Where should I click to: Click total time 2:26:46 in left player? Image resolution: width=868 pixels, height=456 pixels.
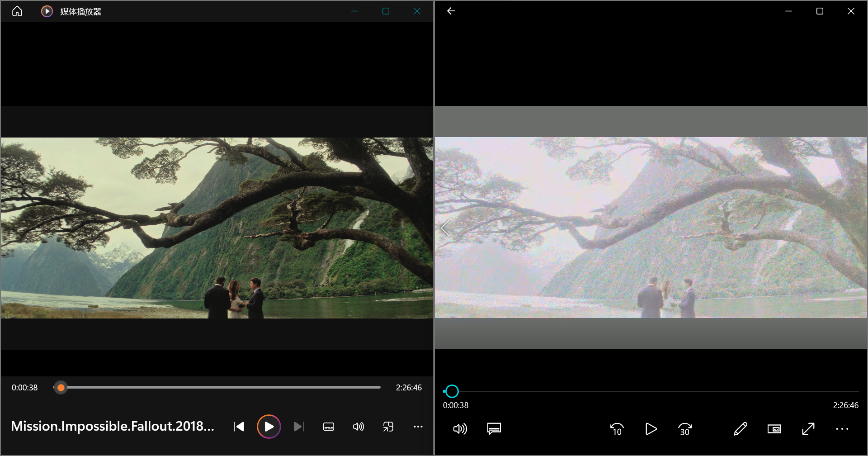pos(409,388)
